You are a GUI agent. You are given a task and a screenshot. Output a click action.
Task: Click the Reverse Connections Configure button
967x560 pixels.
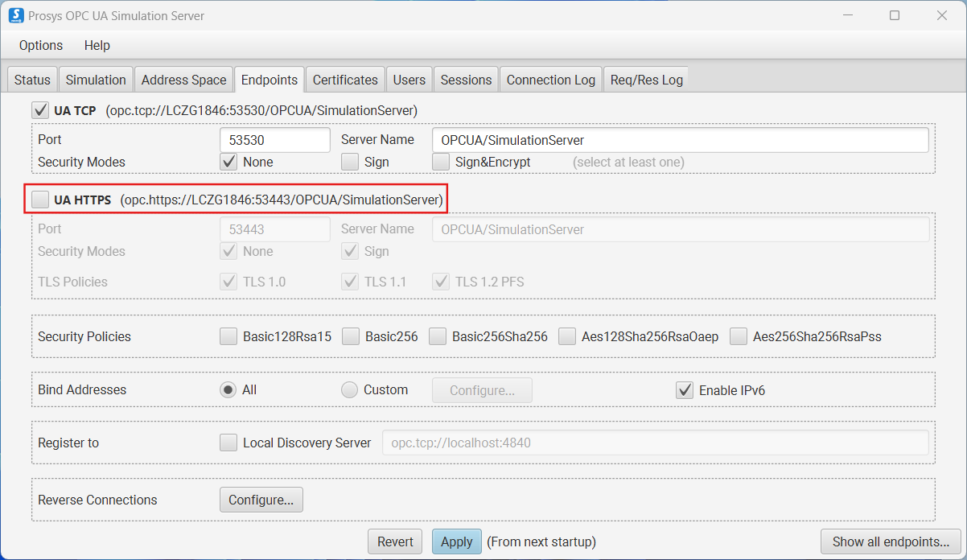coord(261,500)
